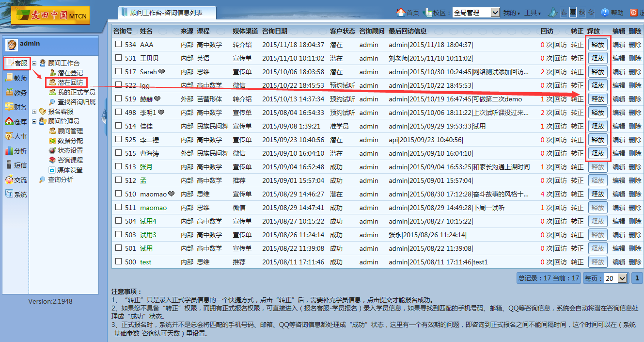This screenshot has height=342, width=644.
Task: Open the 系统 system module
Action: coord(16,195)
